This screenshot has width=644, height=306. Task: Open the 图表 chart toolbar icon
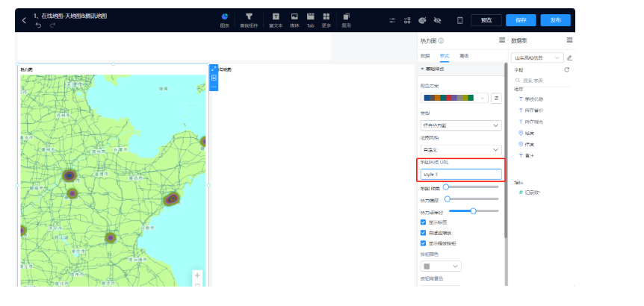coord(225,20)
